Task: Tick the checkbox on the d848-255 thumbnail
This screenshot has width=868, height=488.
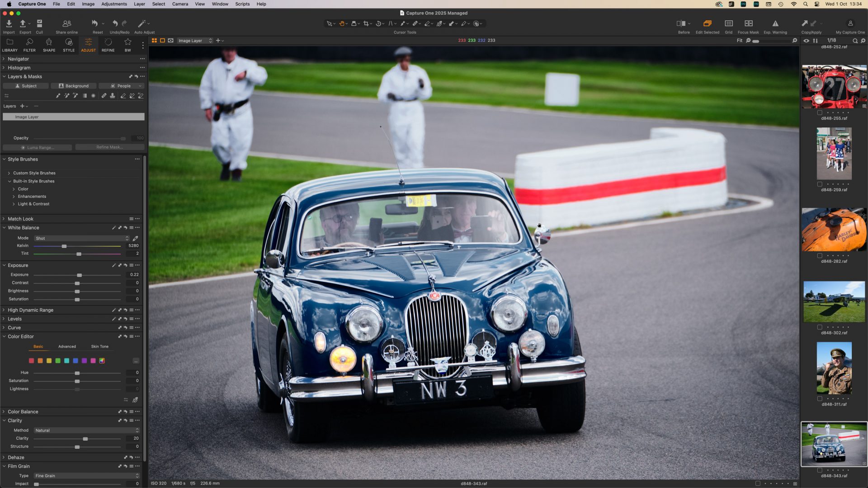Action: (x=820, y=112)
